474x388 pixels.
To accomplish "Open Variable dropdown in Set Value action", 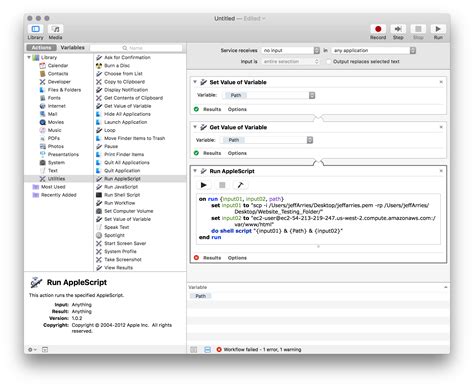I will click(x=269, y=96).
